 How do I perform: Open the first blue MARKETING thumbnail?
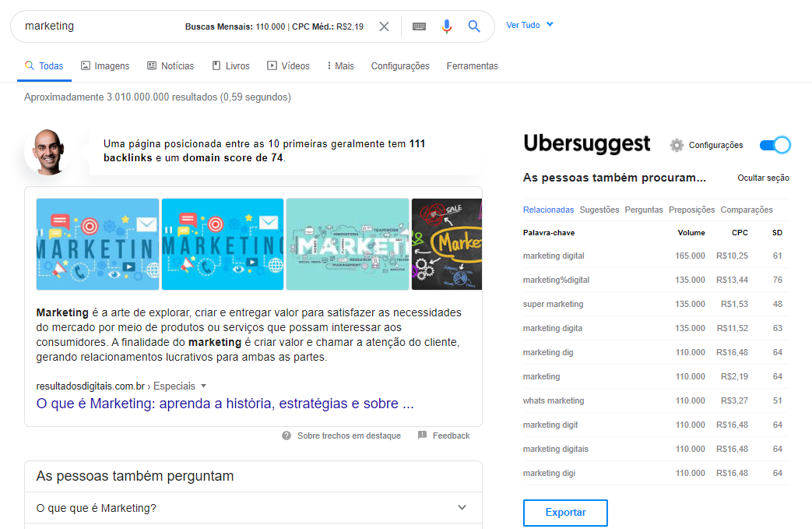click(97, 244)
